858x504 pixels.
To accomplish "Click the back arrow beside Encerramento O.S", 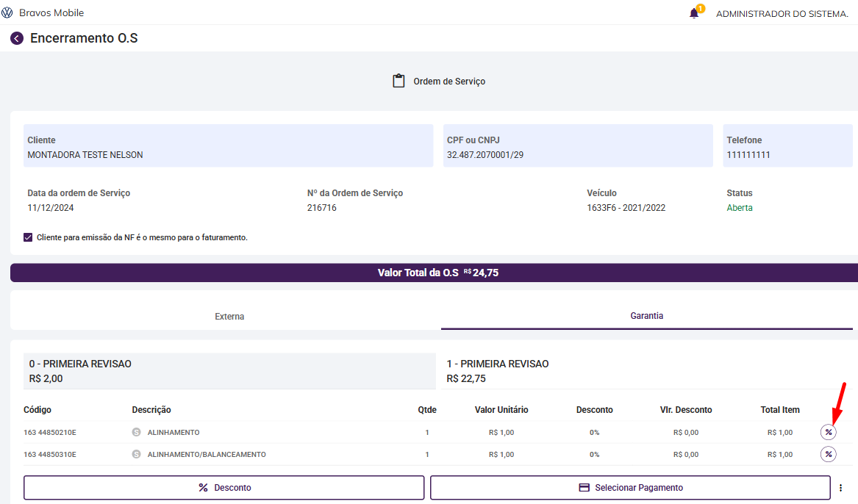I will [17, 38].
